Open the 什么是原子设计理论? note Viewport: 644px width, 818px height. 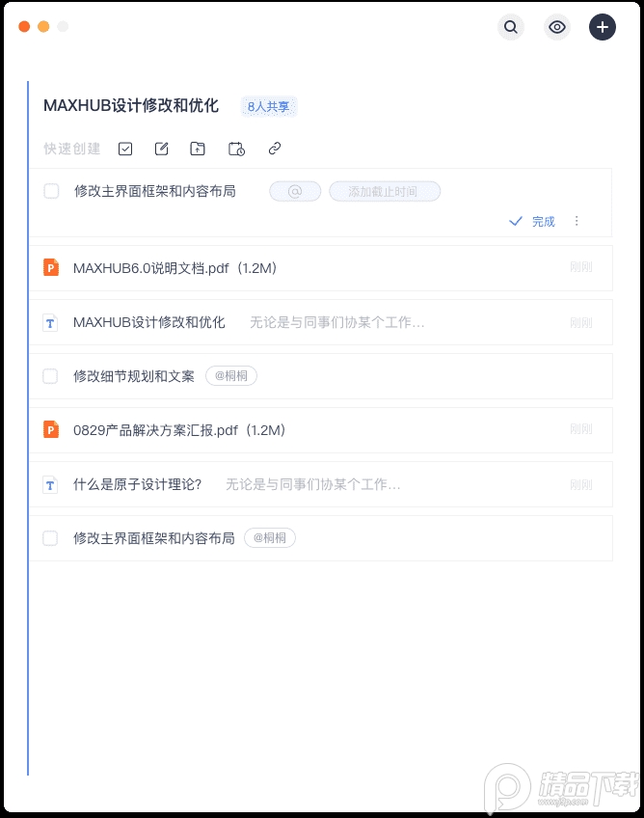point(320,484)
